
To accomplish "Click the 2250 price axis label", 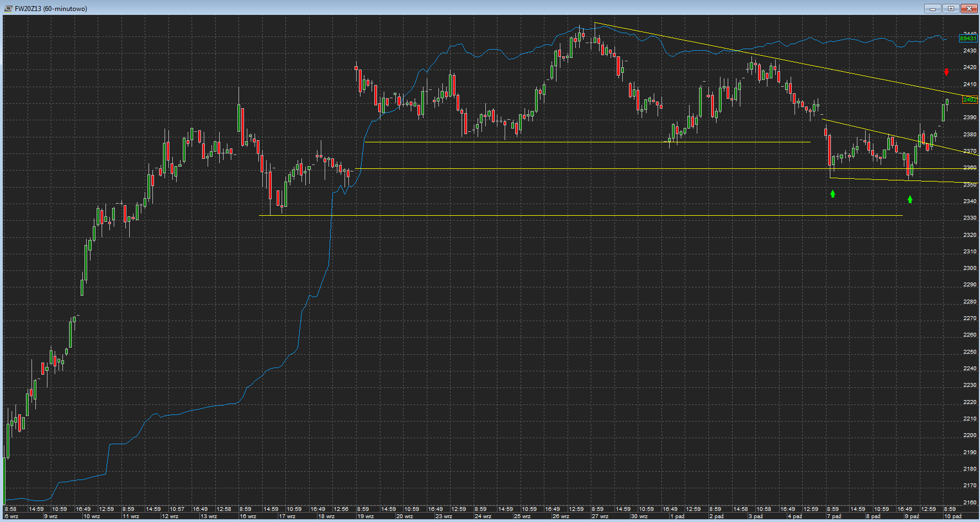I will coord(970,352).
